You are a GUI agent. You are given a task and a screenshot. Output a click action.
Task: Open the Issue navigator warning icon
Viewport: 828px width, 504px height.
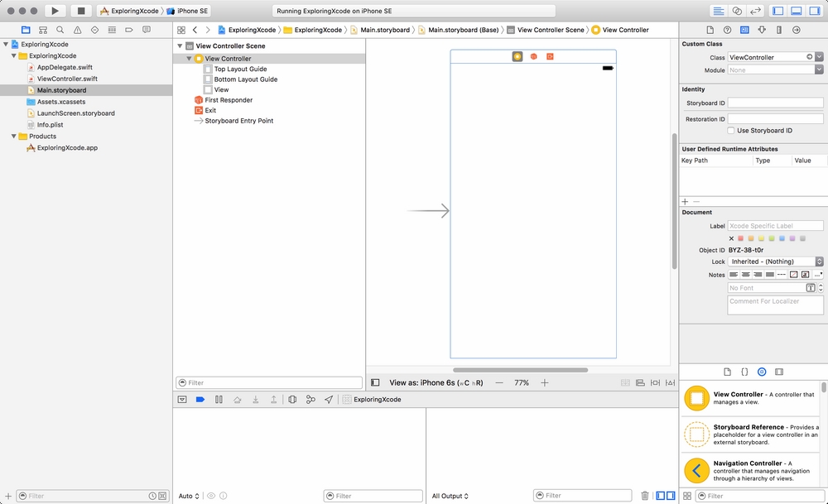coord(77,30)
